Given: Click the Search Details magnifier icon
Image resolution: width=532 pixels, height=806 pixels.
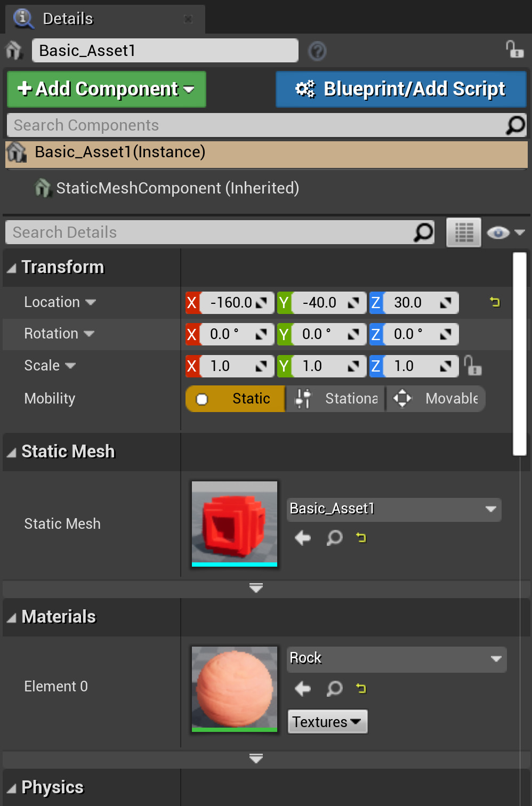Looking at the screenshot, I should [422, 232].
